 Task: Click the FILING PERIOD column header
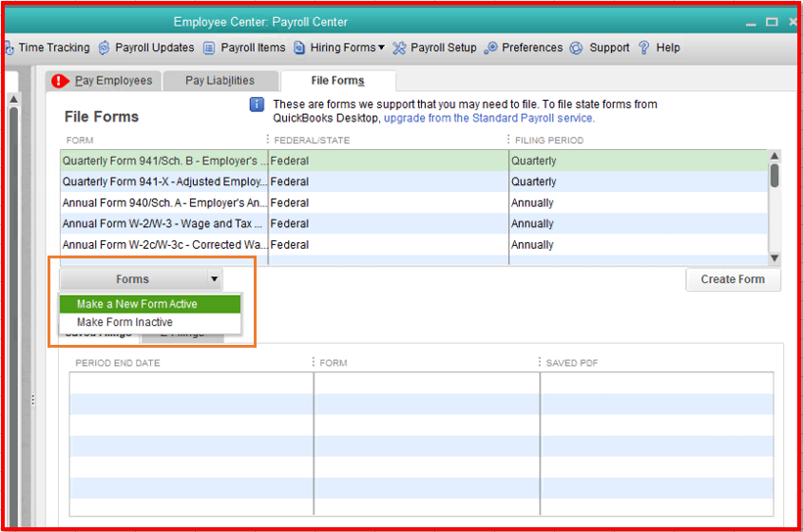tap(549, 141)
